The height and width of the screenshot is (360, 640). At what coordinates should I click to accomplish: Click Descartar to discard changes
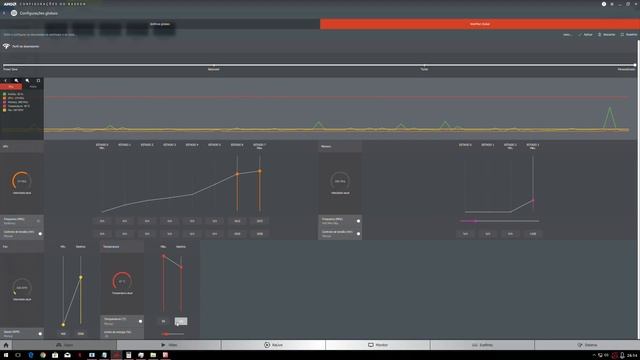click(607, 35)
